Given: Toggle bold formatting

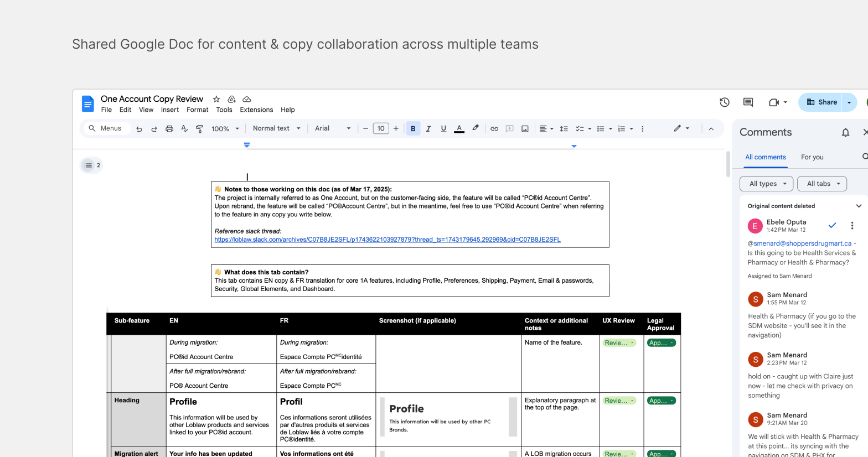Looking at the screenshot, I should click(x=413, y=128).
